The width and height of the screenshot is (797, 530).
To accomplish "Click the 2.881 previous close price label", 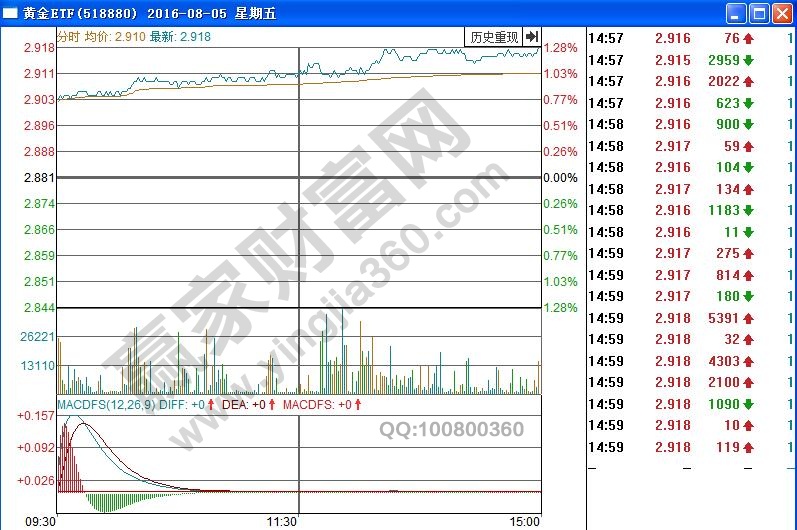I will pyautogui.click(x=40, y=177).
